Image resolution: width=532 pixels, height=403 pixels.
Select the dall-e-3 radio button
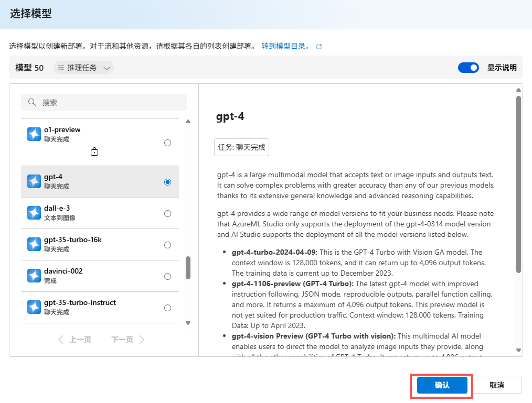(x=167, y=213)
